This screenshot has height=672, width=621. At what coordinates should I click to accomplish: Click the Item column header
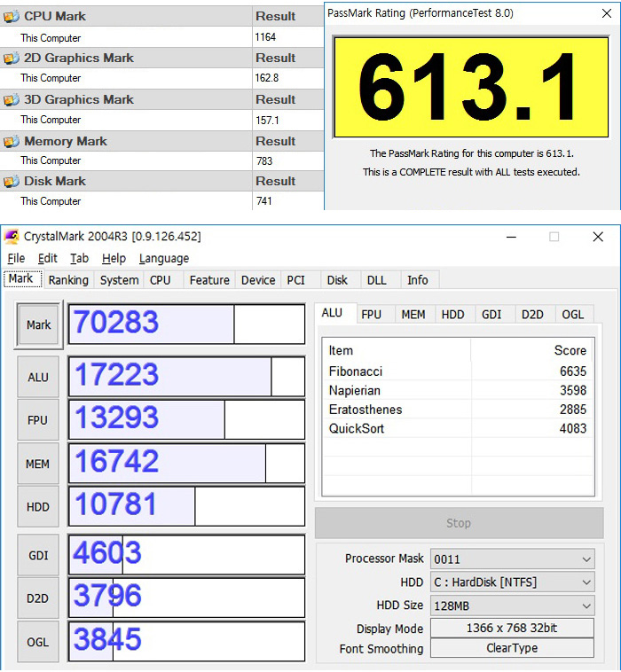397,350
